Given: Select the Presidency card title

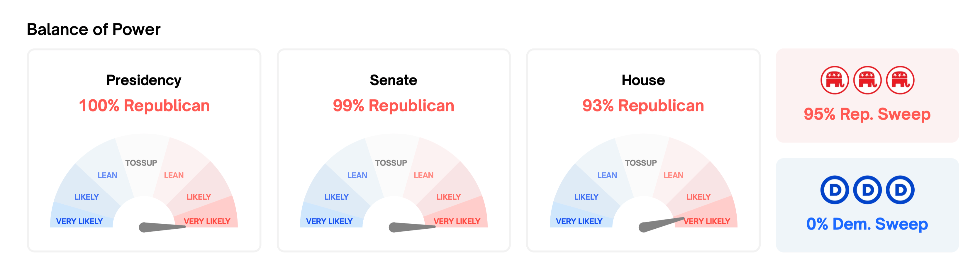Looking at the screenshot, I should [x=144, y=80].
